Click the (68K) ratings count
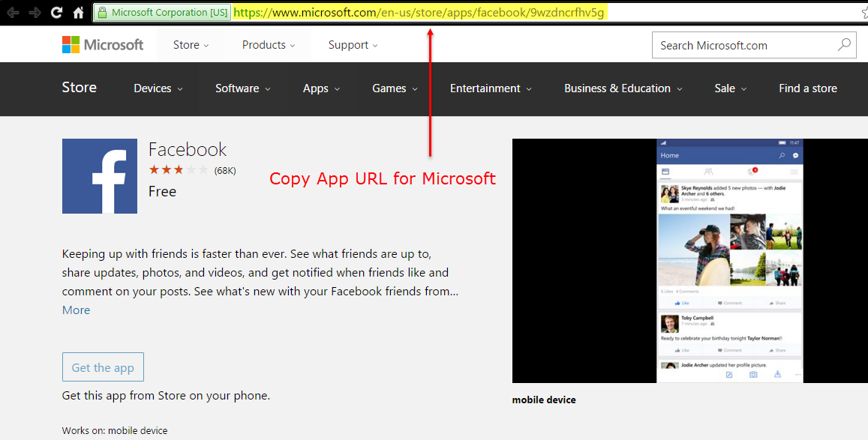The image size is (868, 440). [x=225, y=171]
